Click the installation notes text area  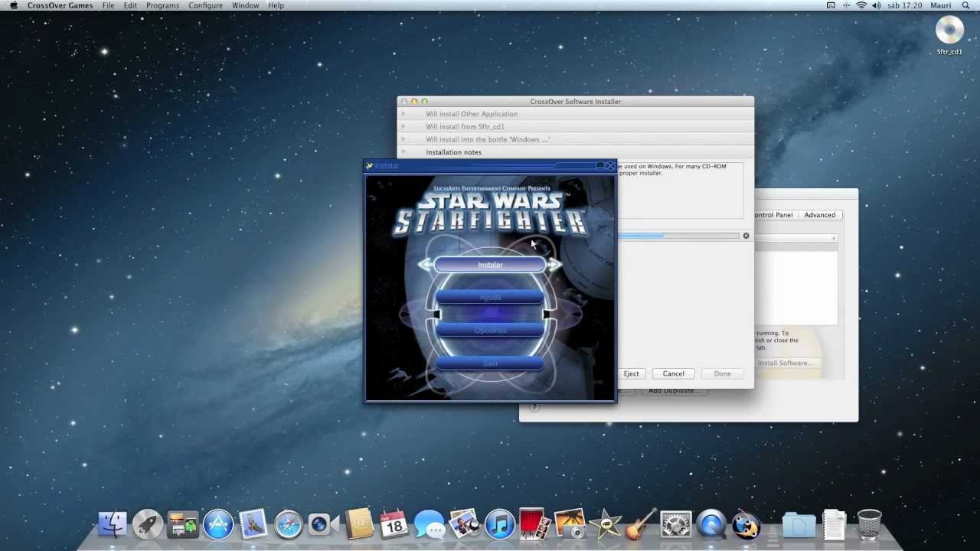pyautogui.click(x=680, y=190)
